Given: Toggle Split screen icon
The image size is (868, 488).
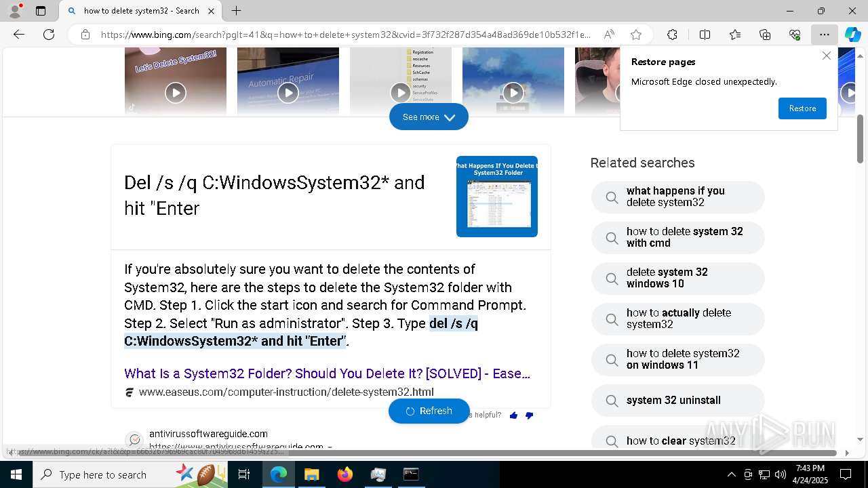Looking at the screenshot, I should tap(705, 35).
